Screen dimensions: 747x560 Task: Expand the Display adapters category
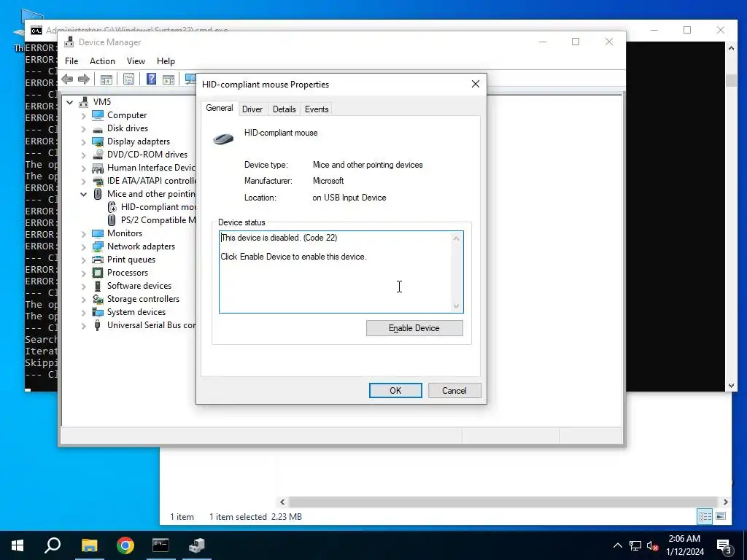click(x=84, y=142)
